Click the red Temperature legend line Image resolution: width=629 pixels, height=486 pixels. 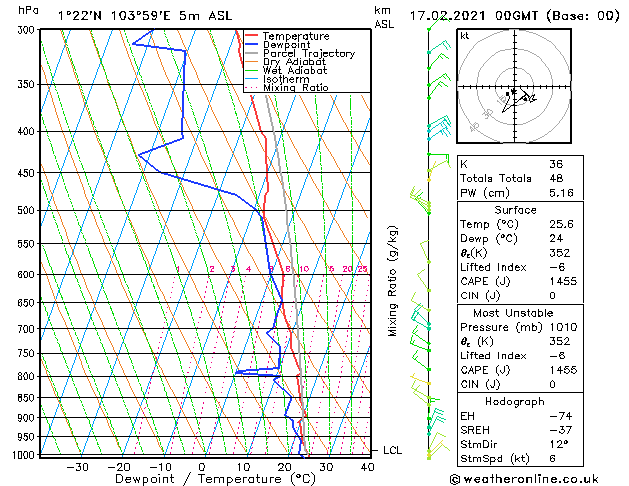point(252,36)
